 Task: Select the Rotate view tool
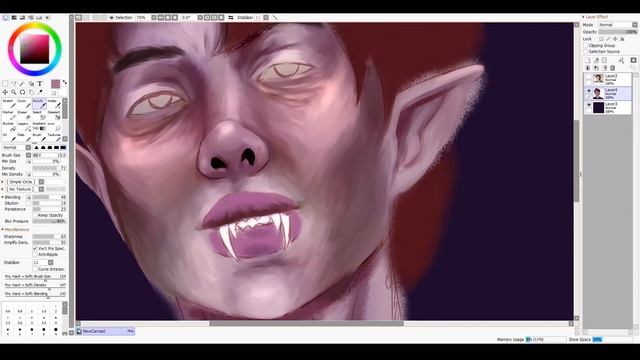22,92
